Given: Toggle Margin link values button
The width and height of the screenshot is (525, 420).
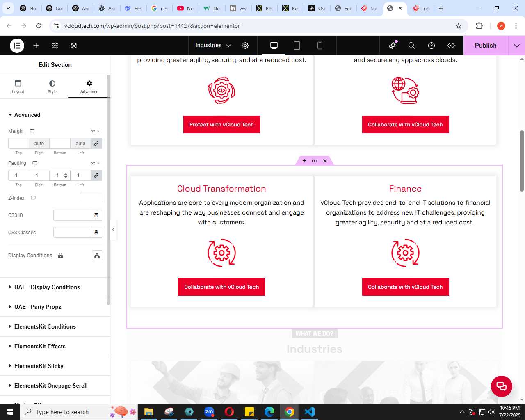Looking at the screenshot, I should click(x=96, y=143).
